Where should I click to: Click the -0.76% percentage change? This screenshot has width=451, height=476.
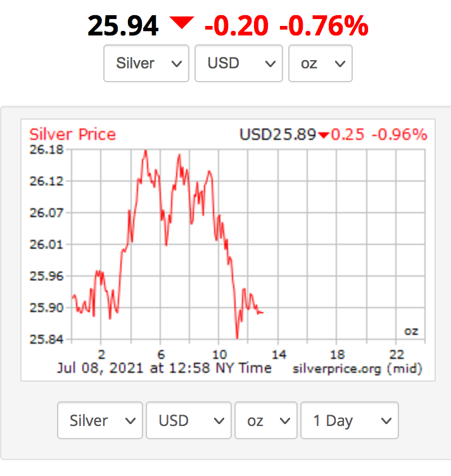[324, 26]
